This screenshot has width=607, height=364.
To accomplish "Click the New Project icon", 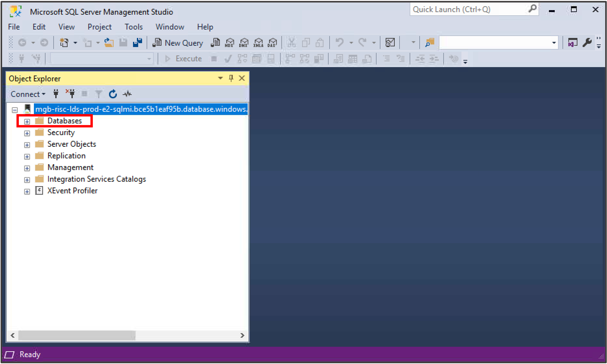I will [64, 43].
